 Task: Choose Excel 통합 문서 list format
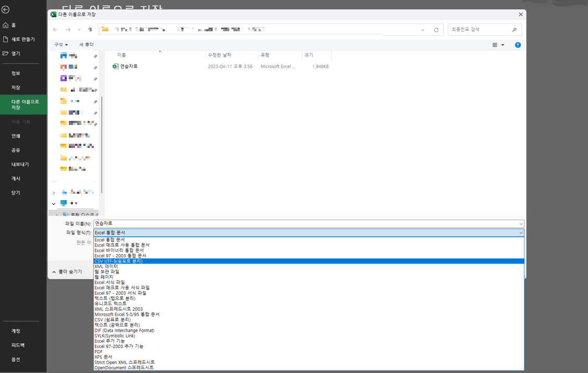(309, 240)
